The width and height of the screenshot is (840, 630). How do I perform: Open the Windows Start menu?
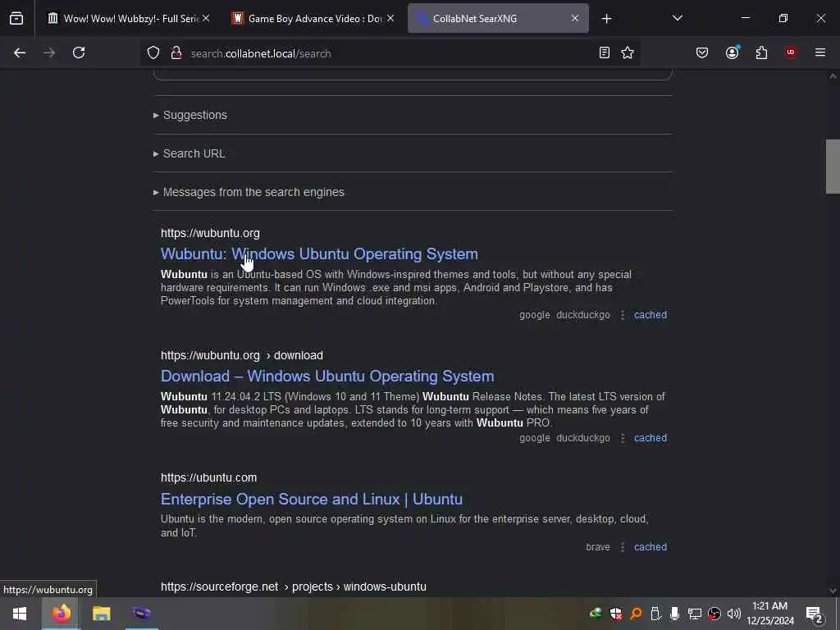click(20, 614)
